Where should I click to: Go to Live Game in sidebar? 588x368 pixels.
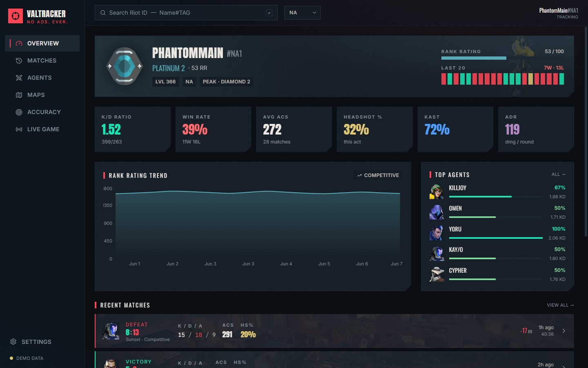coord(42,129)
